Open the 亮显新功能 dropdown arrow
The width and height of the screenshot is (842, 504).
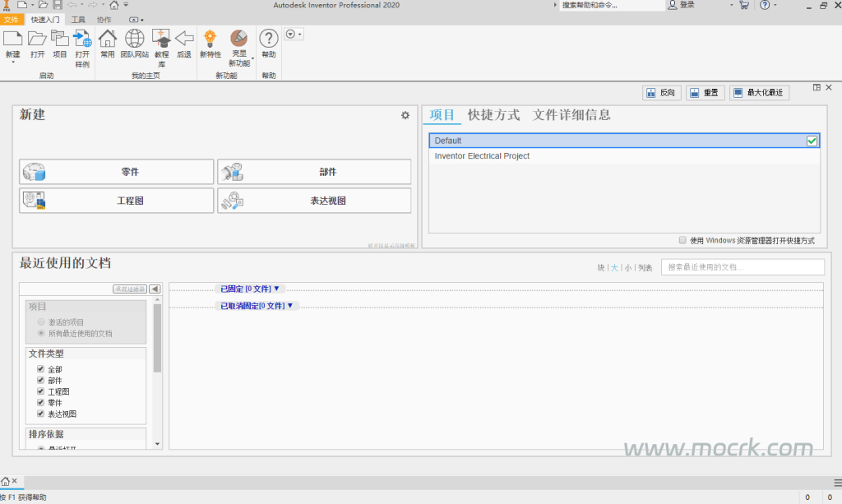(x=252, y=58)
